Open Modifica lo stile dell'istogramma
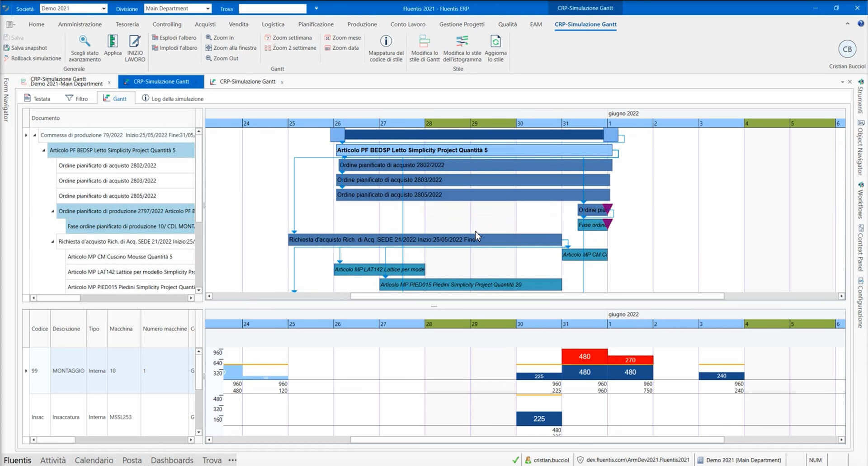Viewport: 868px width, 466px height. [462, 48]
